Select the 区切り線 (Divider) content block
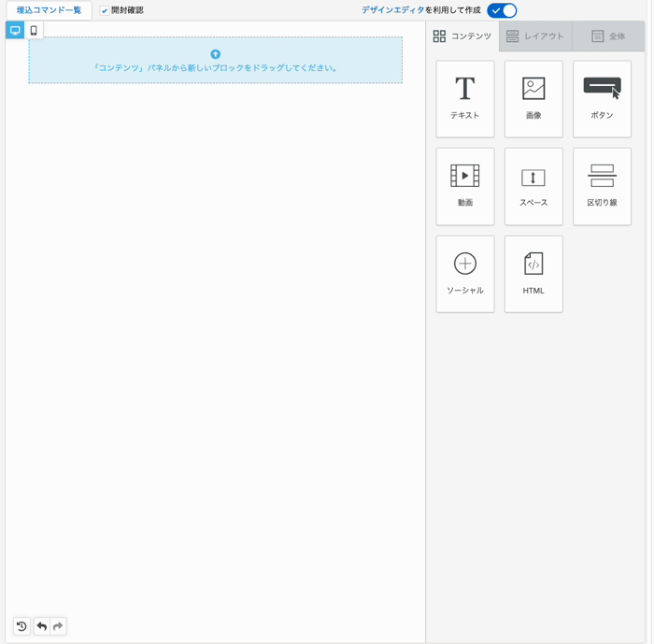 (602, 186)
